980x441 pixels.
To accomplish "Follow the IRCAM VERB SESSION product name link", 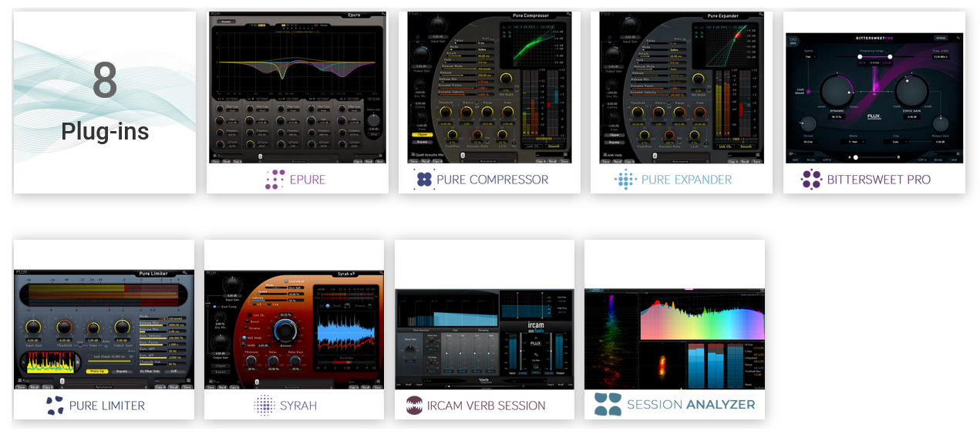I will click(487, 406).
